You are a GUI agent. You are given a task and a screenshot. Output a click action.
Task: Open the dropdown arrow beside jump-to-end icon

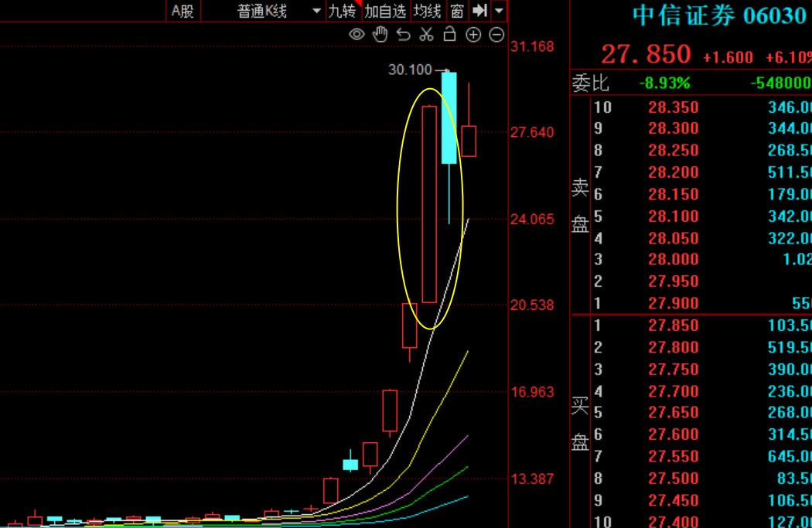[x=499, y=11]
